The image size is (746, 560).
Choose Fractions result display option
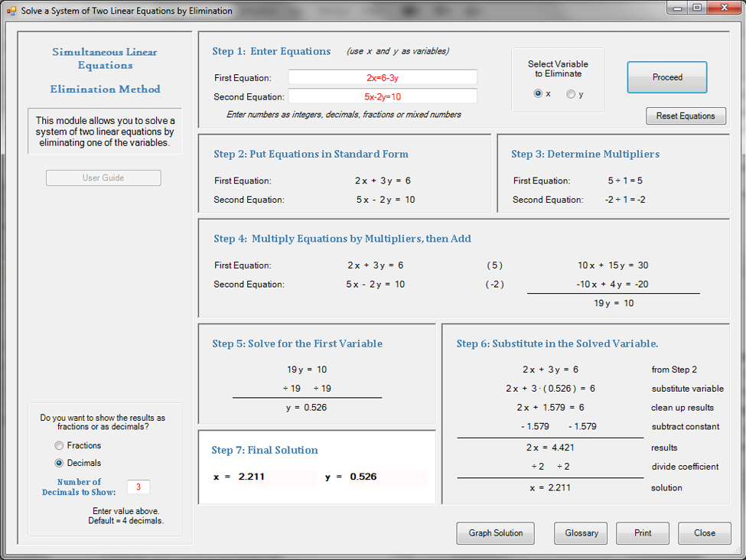59,445
